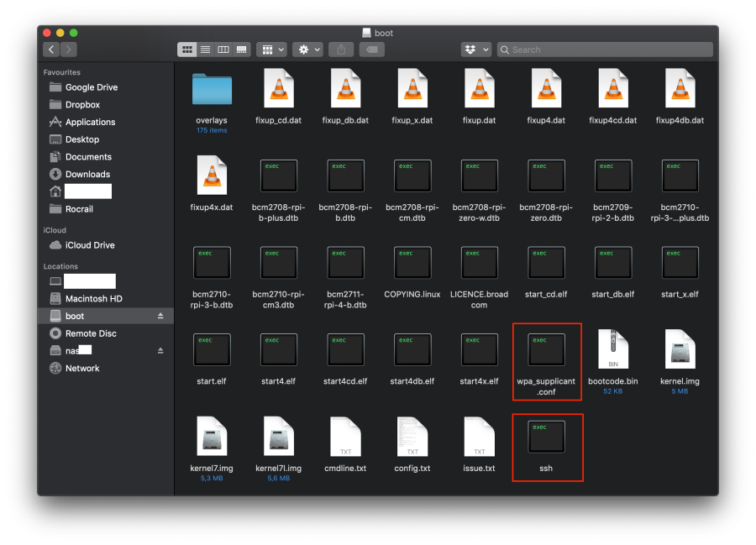Open iCloud Drive from sidebar
The width and height of the screenshot is (756, 545).
(x=90, y=245)
